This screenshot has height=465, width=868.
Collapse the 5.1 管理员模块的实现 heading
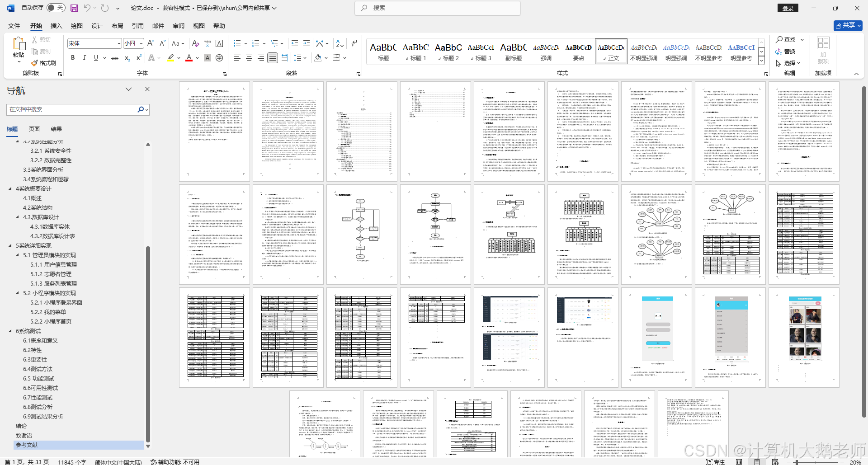[17, 255]
